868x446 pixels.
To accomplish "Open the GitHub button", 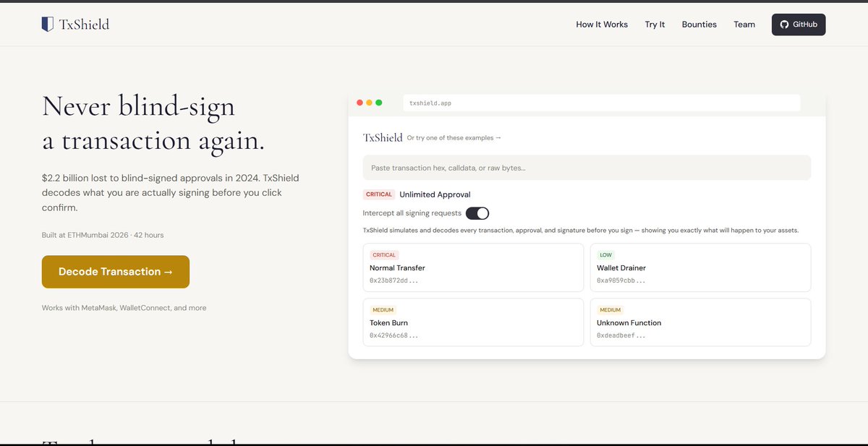I will (x=799, y=25).
